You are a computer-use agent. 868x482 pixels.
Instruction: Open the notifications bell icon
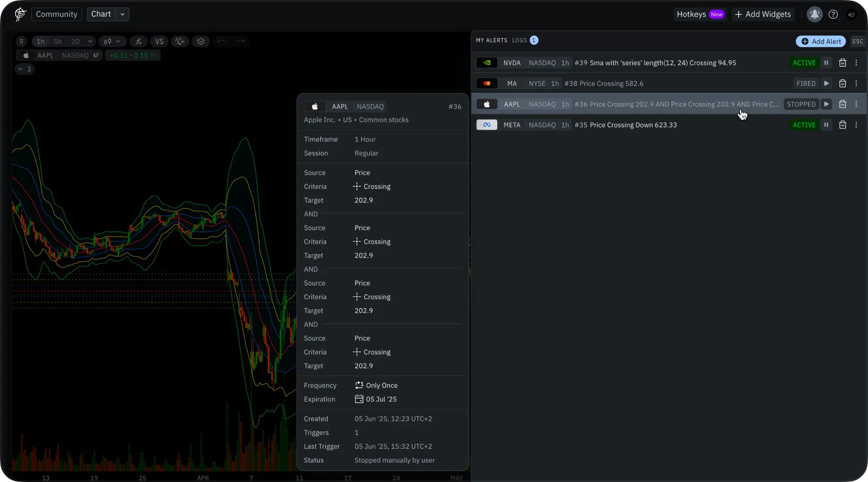point(815,14)
